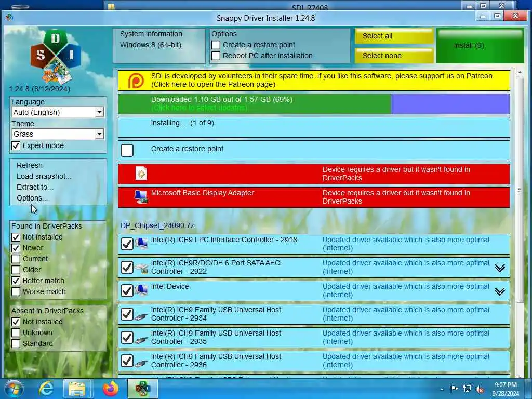Image resolution: width=532 pixels, height=399 pixels.
Task: Open Load snapshot...
Action: click(44, 176)
